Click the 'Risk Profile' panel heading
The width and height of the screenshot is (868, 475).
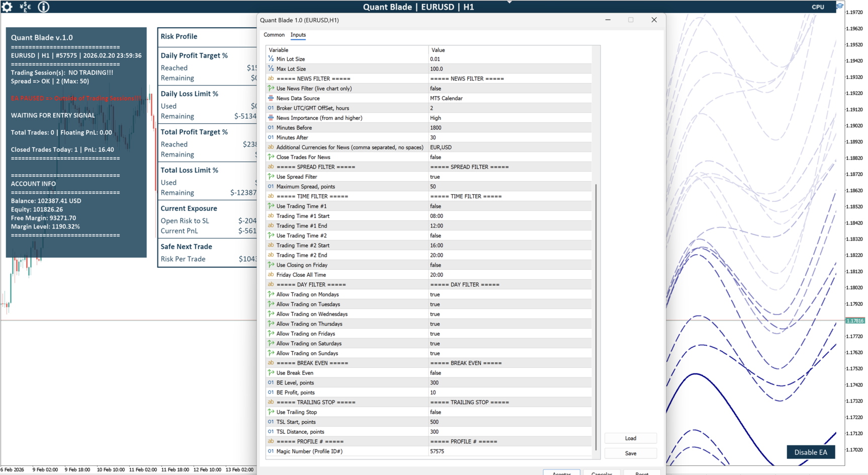point(179,36)
